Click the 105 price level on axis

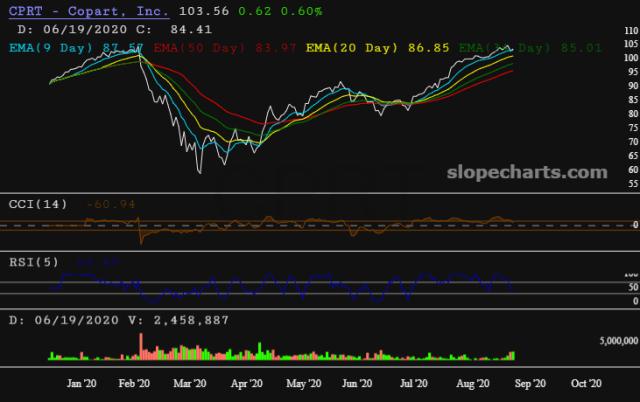click(628, 45)
